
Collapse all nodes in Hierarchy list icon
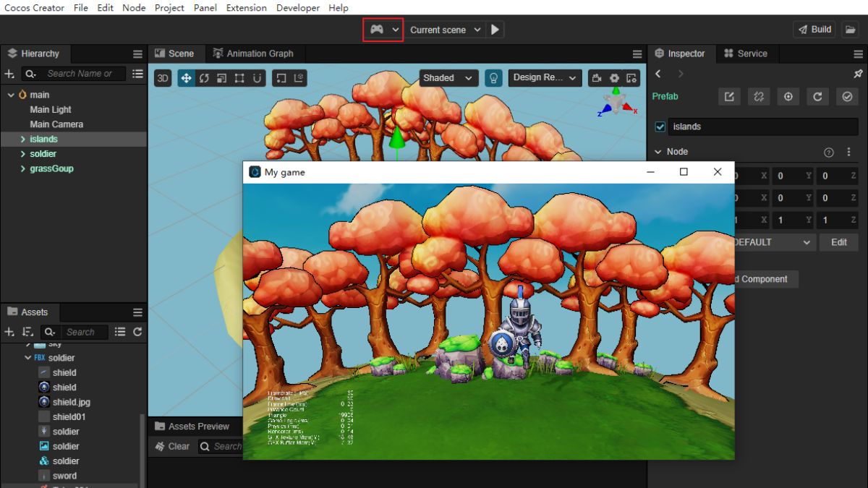(x=137, y=74)
